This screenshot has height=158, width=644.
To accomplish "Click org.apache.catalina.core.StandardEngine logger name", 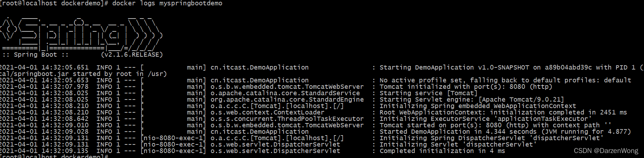I will pyautogui.click(x=287, y=100).
